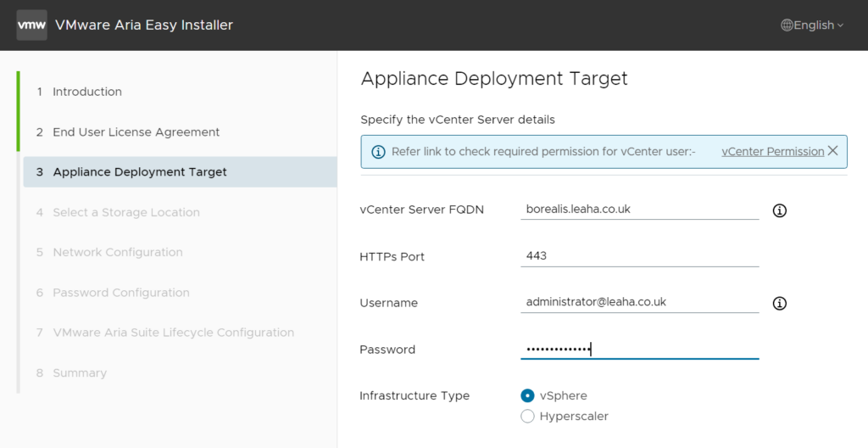Click the Password input field
The image size is (868, 448).
pos(639,350)
